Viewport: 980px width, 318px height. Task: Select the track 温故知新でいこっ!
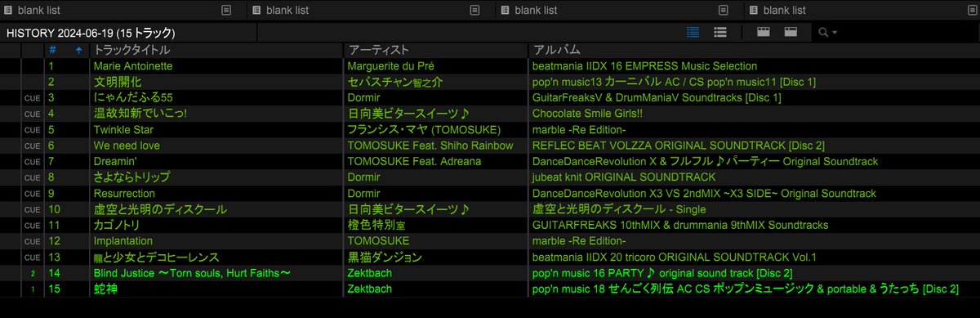(x=140, y=114)
